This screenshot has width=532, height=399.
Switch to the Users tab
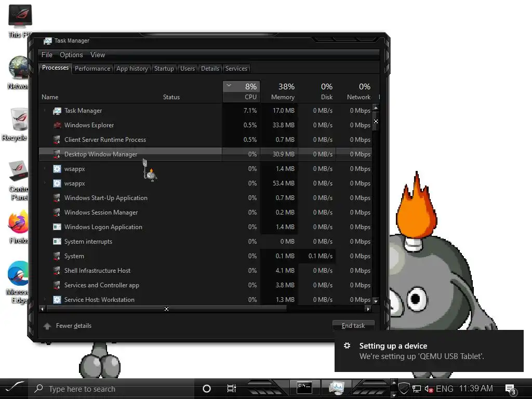pos(187,69)
